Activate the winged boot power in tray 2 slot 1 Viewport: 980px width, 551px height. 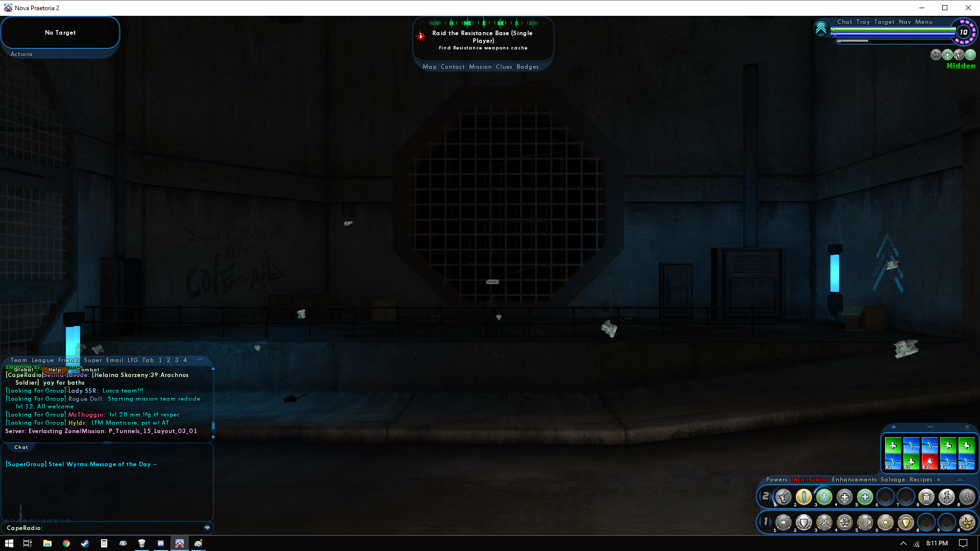(783, 496)
